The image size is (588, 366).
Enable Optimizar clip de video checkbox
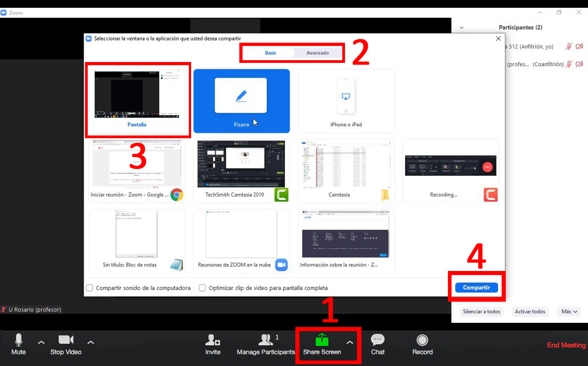(x=202, y=288)
